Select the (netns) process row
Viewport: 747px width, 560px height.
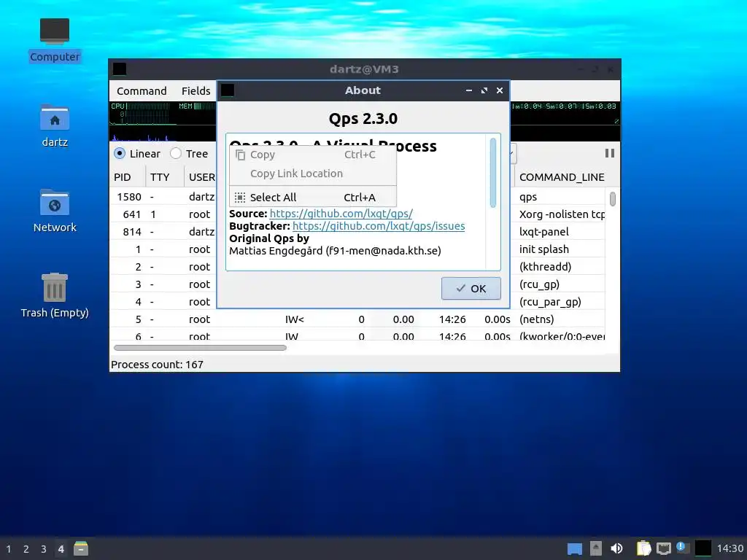[357, 319]
